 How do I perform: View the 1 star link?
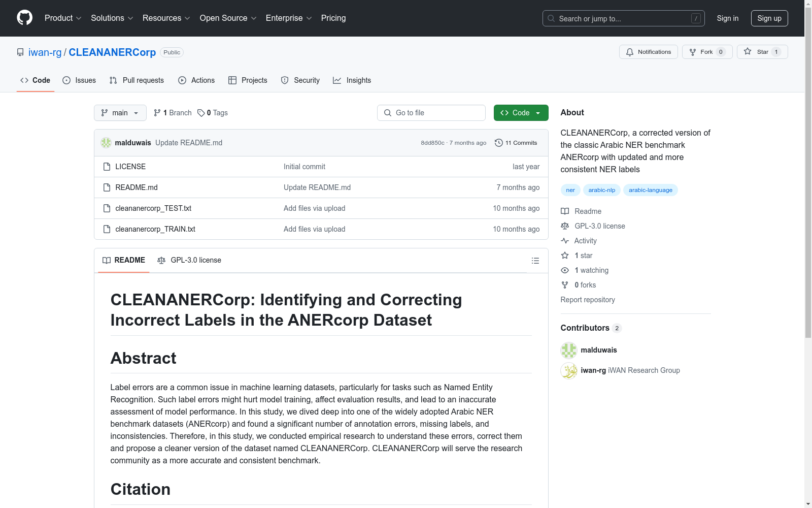tap(577, 256)
